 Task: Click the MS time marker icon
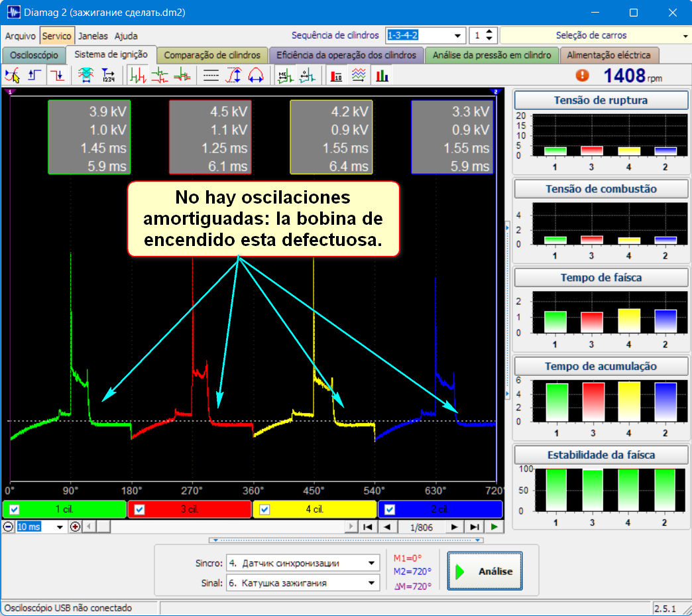point(285,76)
